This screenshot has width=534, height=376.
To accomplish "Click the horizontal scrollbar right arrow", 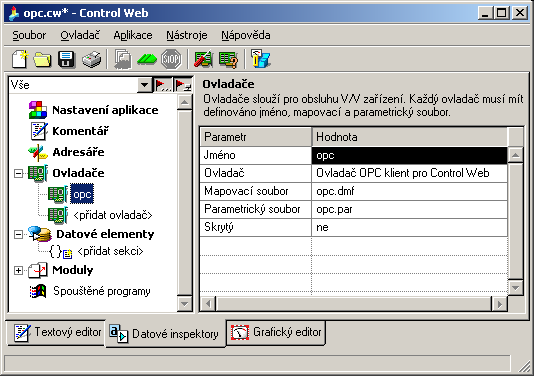I will coord(500,304).
